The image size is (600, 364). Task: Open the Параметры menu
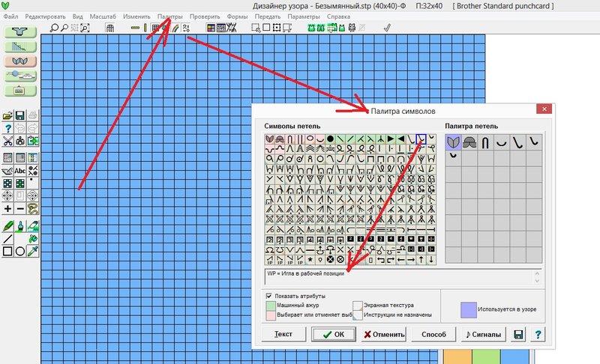304,16
